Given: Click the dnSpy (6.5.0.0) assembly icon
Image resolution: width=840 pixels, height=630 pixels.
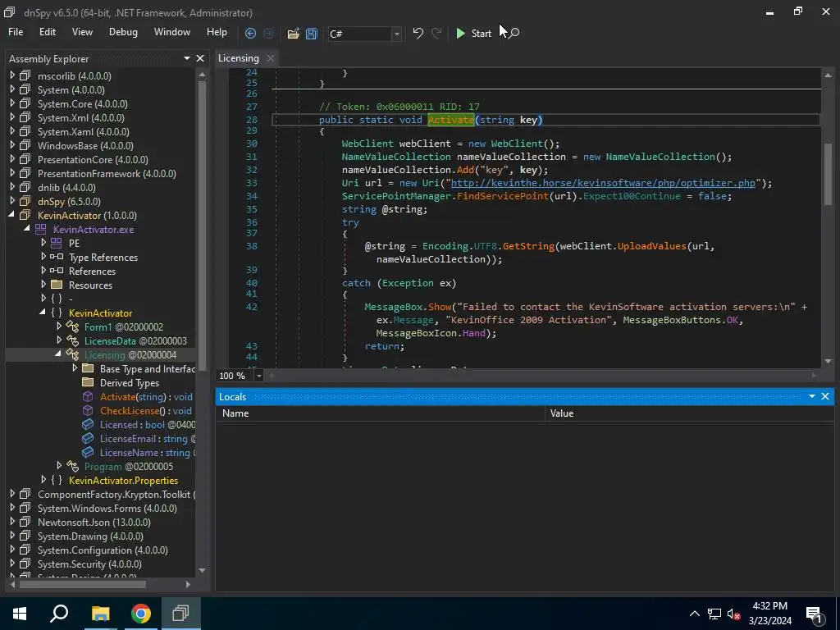Looking at the screenshot, I should tap(25, 202).
